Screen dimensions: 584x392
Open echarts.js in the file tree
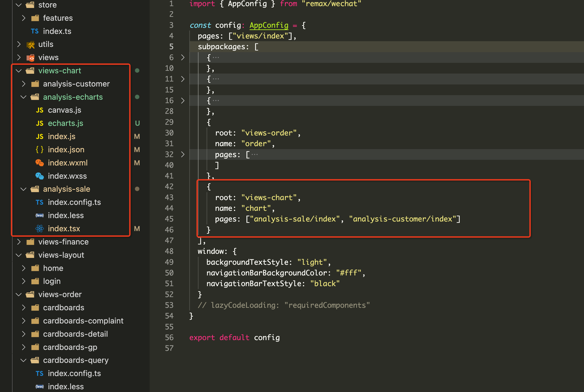click(x=65, y=123)
